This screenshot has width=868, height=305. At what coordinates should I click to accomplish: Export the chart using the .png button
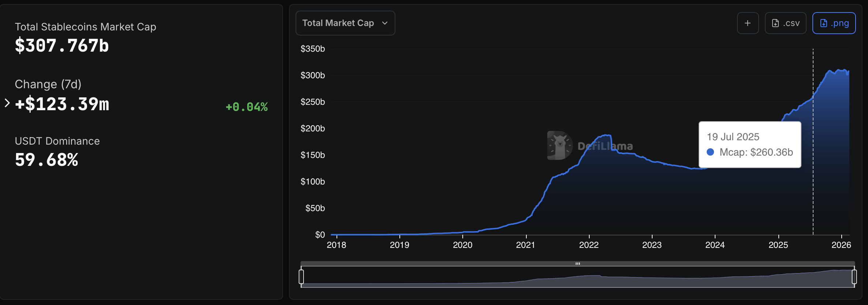point(834,23)
